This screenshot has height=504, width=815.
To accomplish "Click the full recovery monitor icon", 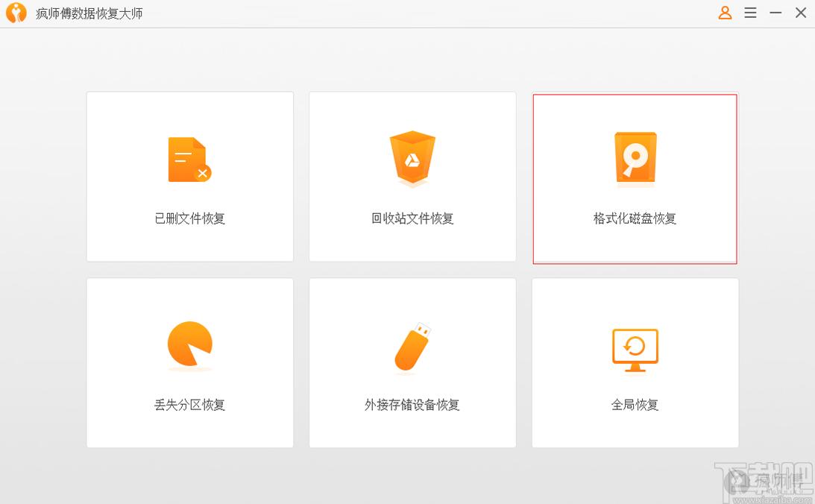I will pyautogui.click(x=635, y=350).
